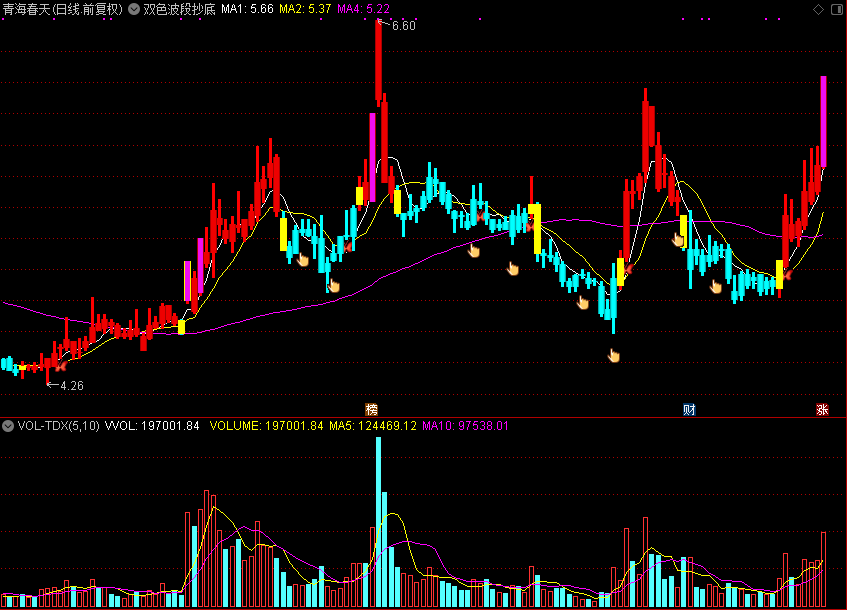Click the tallest cyan volume bar
This screenshot has width=847, height=610.
coord(379,522)
